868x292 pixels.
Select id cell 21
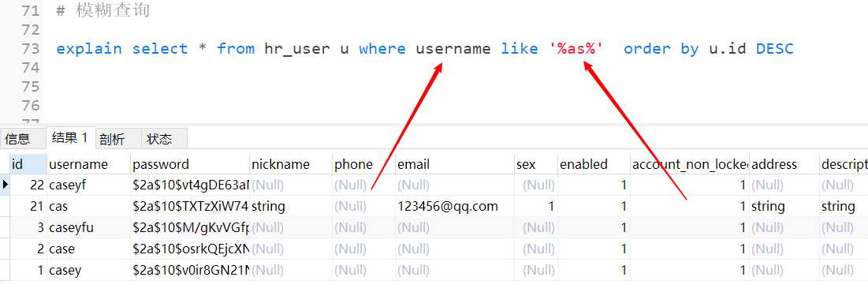(28, 207)
